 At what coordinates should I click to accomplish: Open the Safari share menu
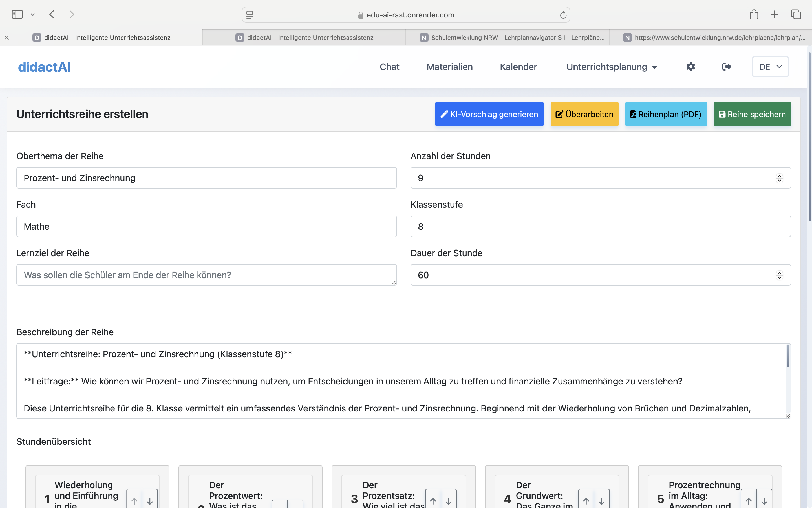pos(754,14)
